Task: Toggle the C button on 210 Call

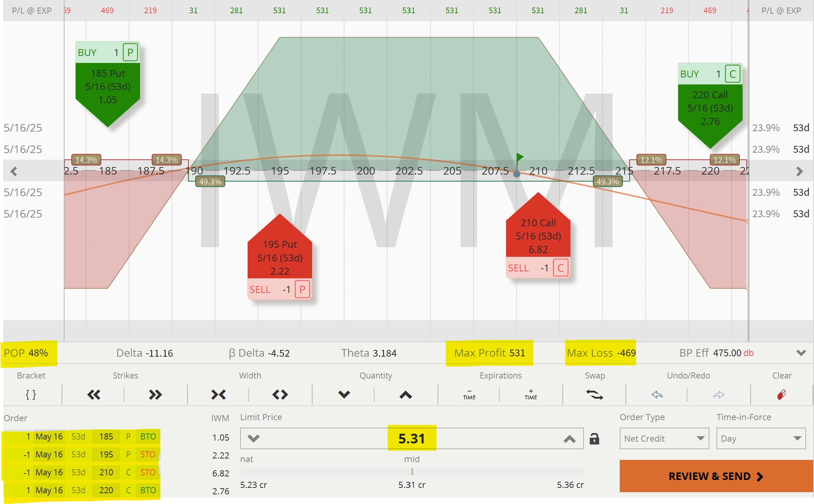Action: coord(561,268)
